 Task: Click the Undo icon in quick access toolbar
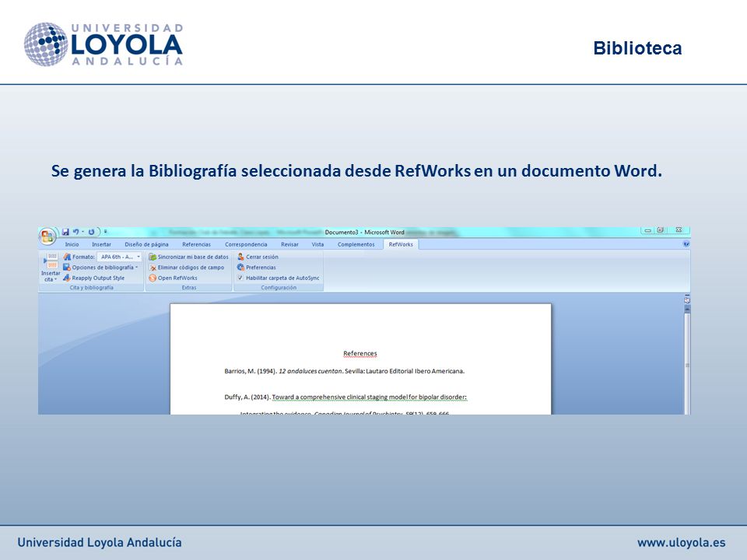[75, 232]
